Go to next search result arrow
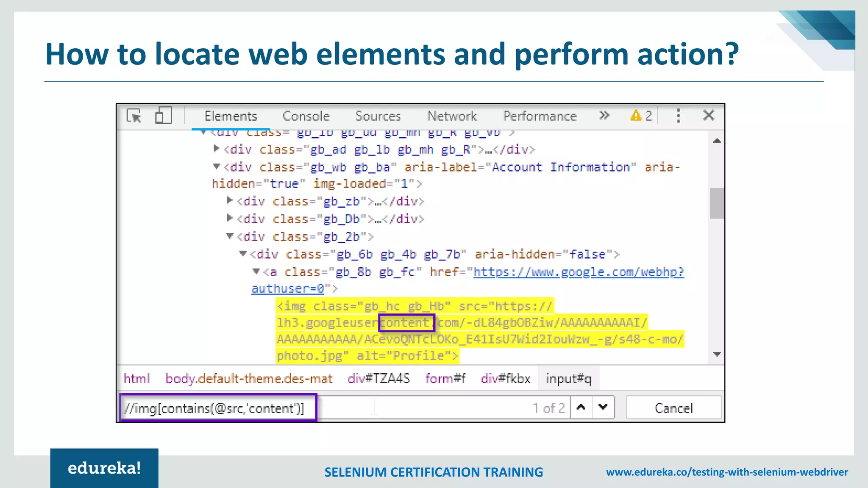 (603, 408)
